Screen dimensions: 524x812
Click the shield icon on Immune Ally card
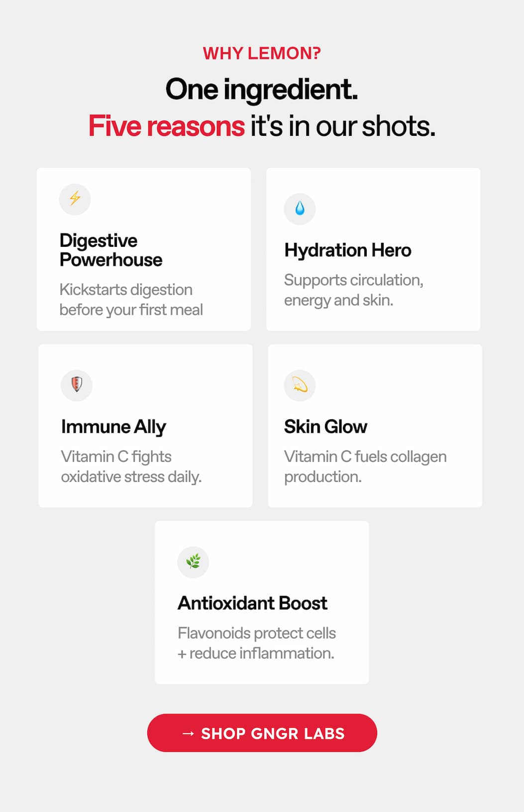click(76, 385)
